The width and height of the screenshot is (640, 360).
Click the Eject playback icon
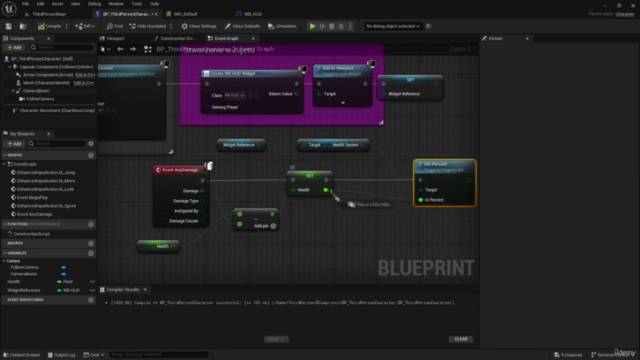tap(341, 26)
